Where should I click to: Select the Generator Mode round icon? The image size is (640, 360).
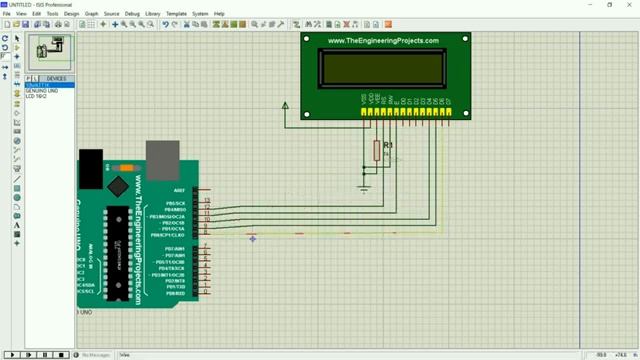[17, 141]
